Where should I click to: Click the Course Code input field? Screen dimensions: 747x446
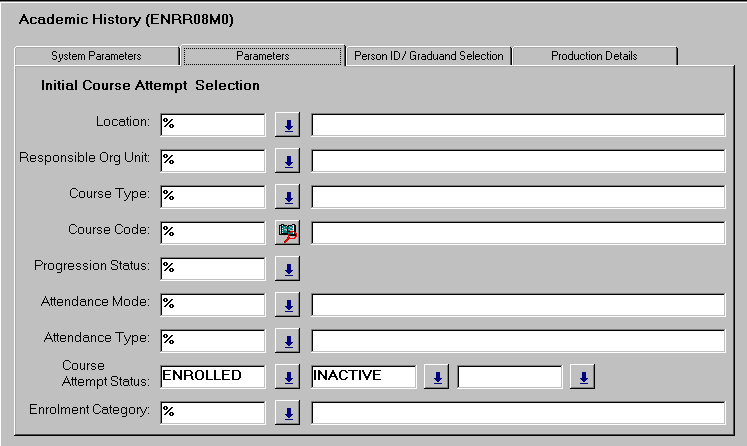(x=212, y=232)
